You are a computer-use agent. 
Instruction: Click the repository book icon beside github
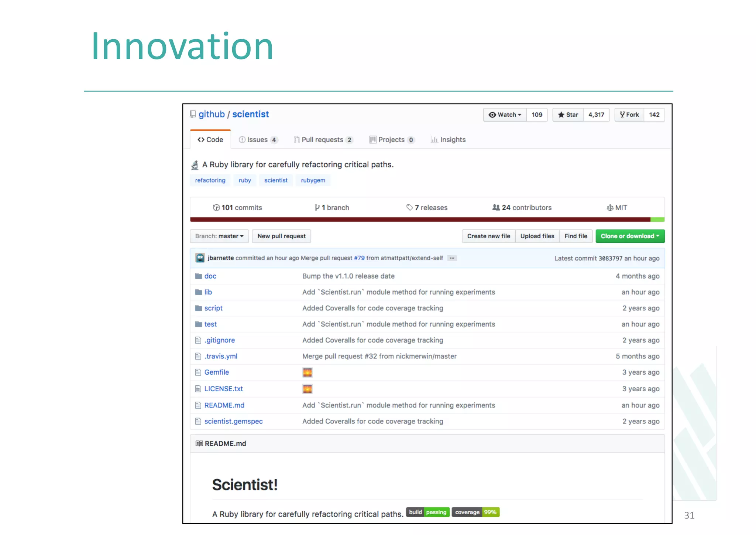pos(193,115)
